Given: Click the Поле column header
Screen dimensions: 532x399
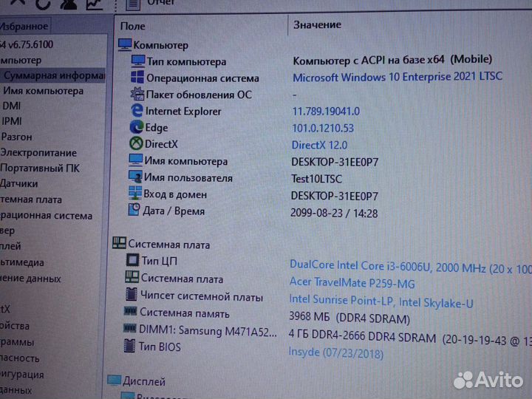Looking at the screenshot, I should pos(133,26).
